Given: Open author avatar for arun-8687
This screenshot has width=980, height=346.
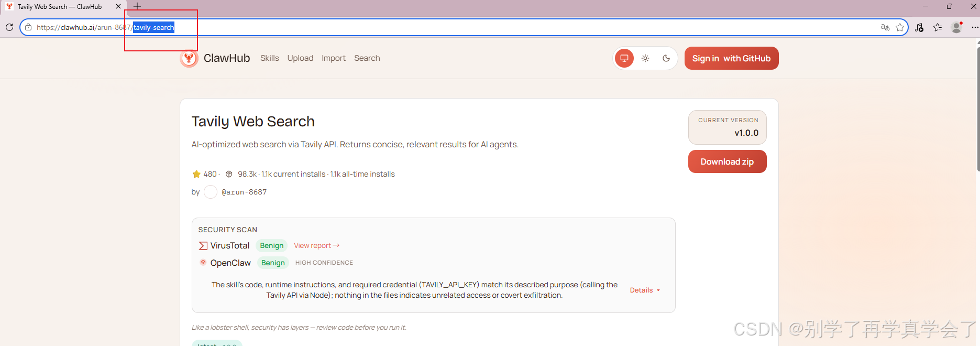Looking at the screenshot, I should 211,192.
